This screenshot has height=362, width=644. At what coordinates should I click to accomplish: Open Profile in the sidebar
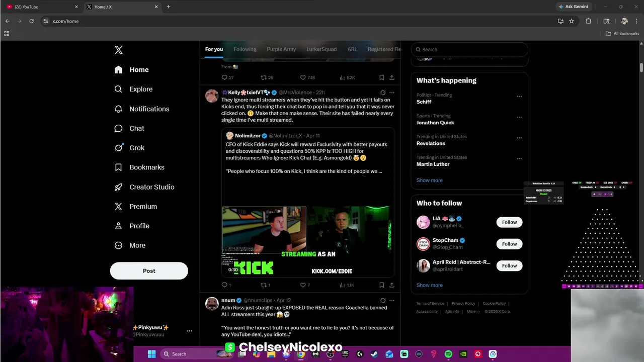tap(131, 226)
